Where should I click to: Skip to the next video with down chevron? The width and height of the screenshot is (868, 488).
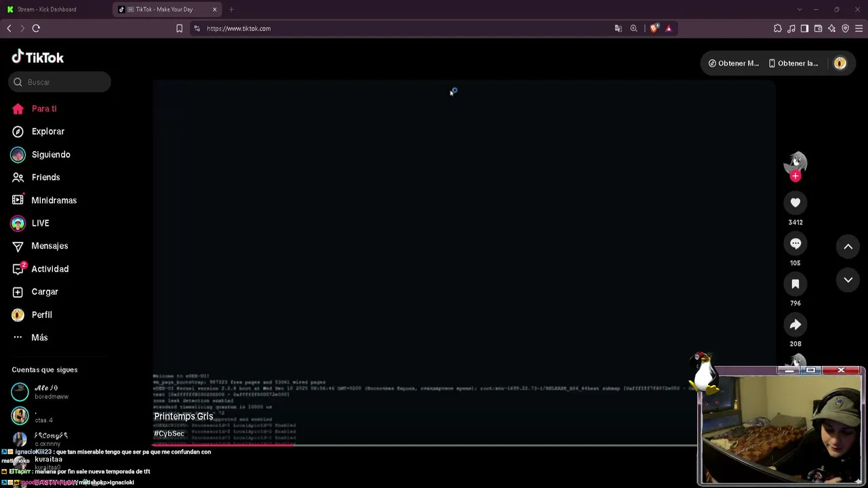tap(848, 280)
